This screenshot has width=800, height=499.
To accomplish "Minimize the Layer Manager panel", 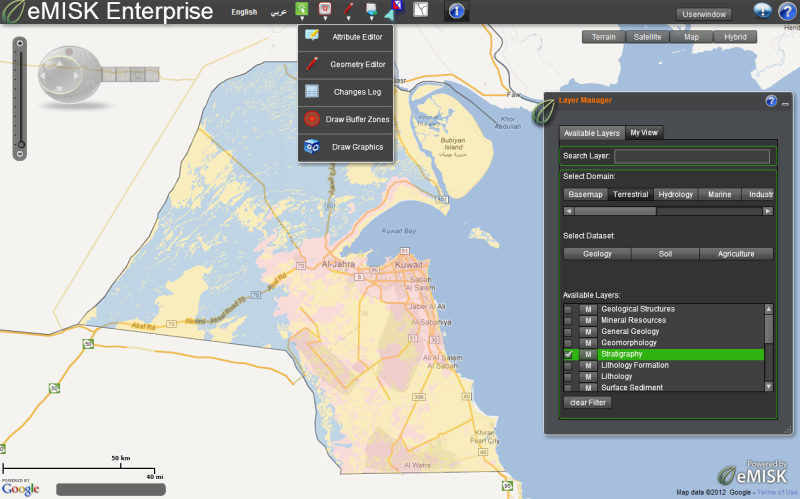I will point(785,104).
